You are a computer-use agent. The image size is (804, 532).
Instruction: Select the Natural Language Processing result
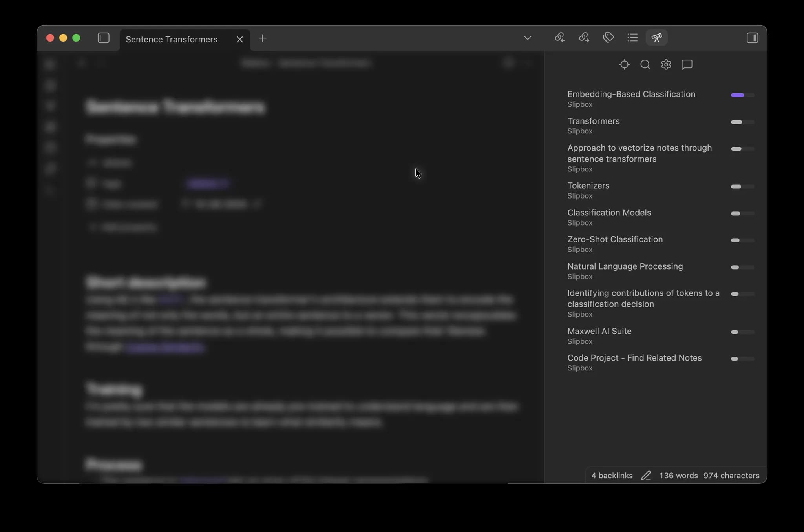click(x=625, y=266)
